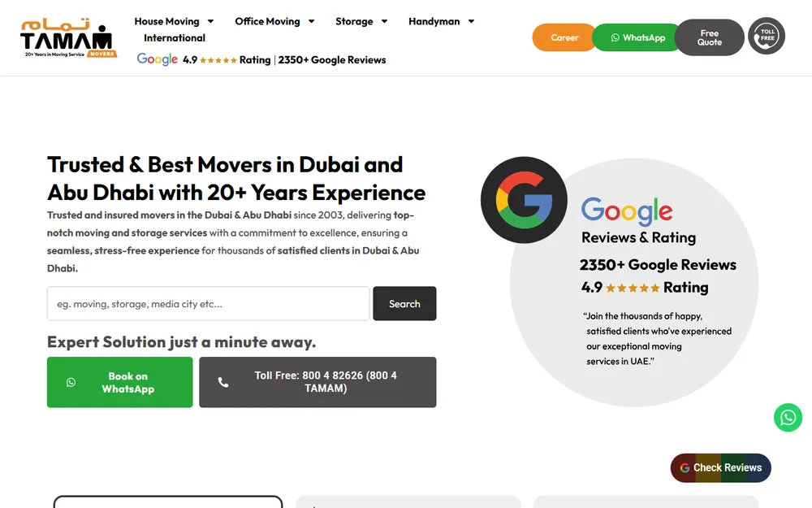Open the Handyman menu
The height and width of the screenshot is (508, 812).
click(434, 21)
